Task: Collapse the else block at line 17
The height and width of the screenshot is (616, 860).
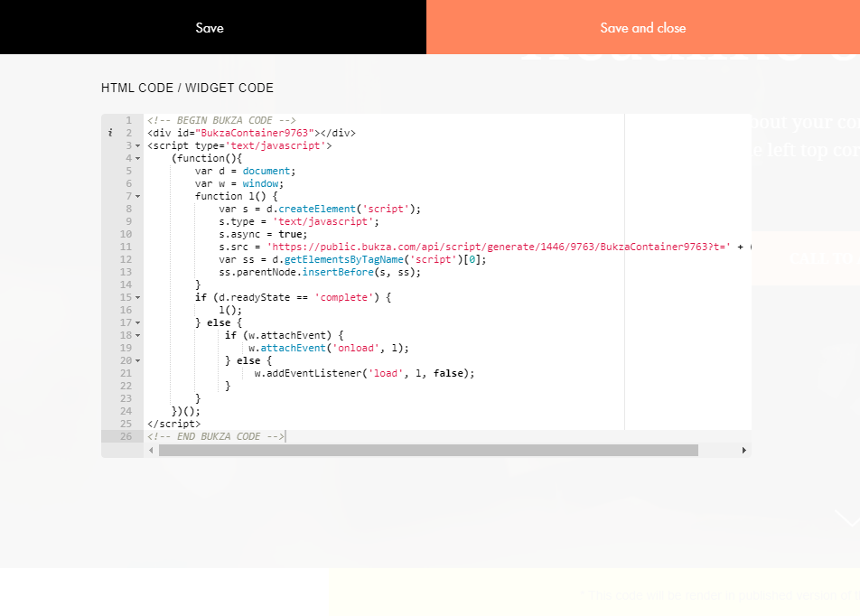Action: 137,322
